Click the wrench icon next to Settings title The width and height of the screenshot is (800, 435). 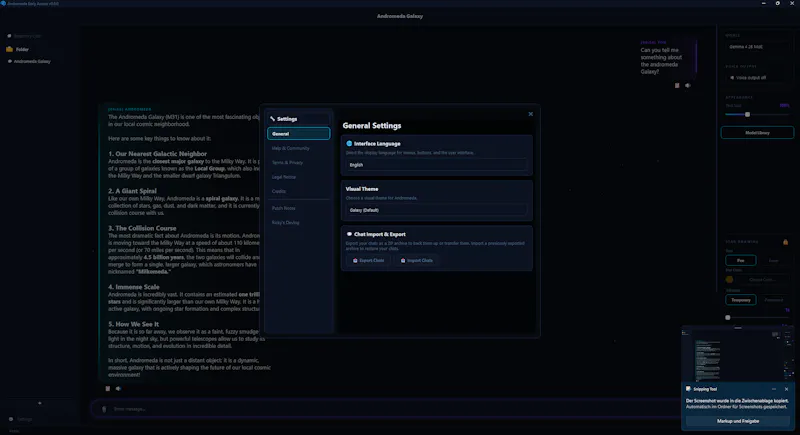click(272, 119)
